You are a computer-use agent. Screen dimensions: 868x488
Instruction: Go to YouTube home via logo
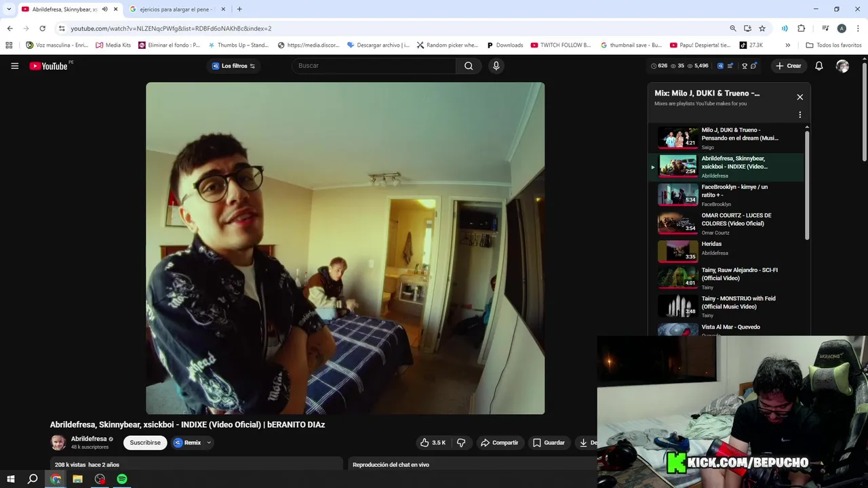point(49,66)
